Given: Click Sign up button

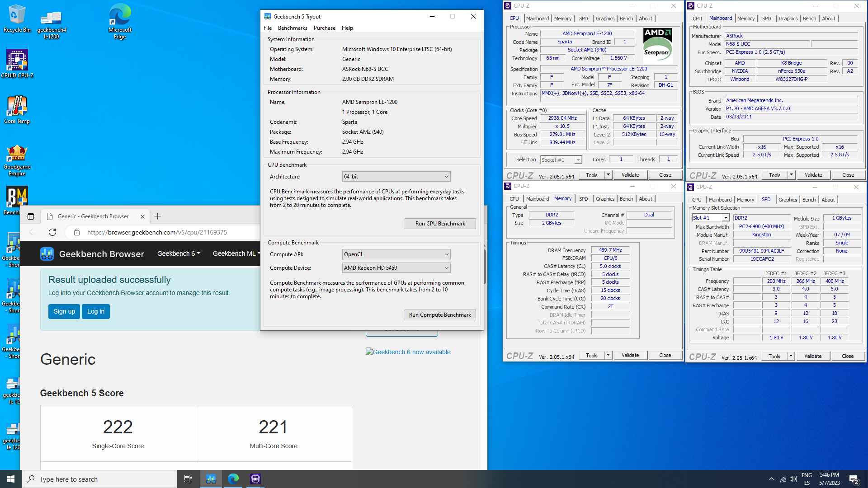Looking at the screenshot, I should coord(64,311).
